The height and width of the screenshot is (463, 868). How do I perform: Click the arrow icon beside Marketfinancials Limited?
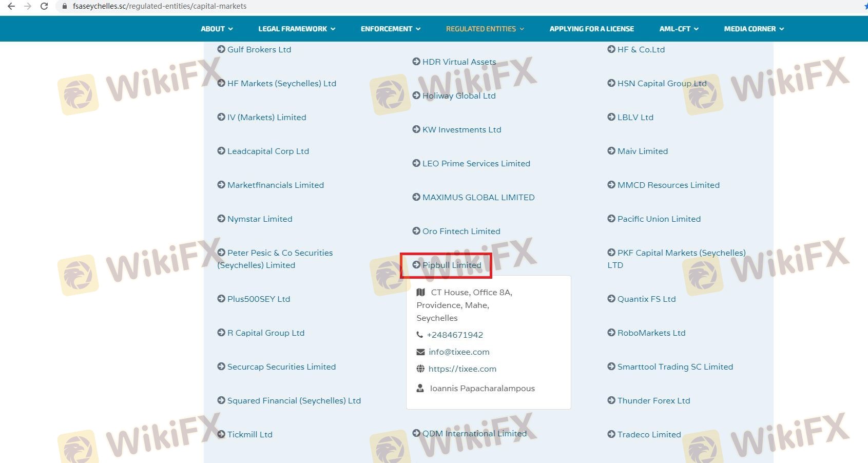tap(221, 185)
